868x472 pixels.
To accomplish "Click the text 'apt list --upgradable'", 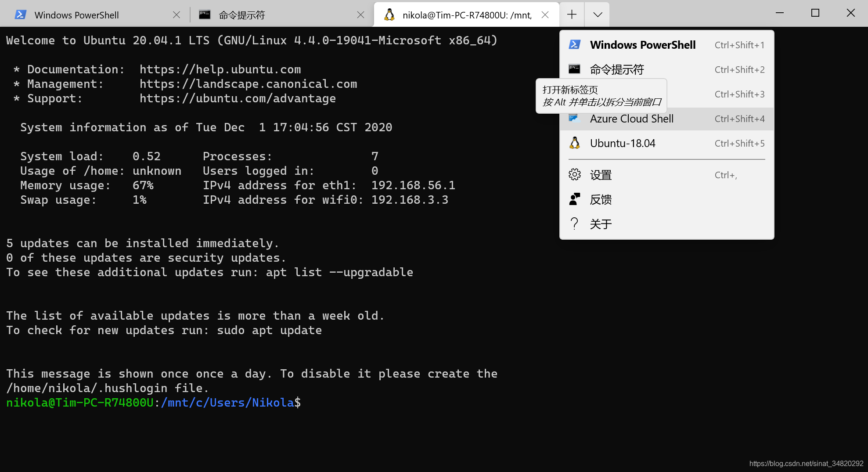I will 340,272.
